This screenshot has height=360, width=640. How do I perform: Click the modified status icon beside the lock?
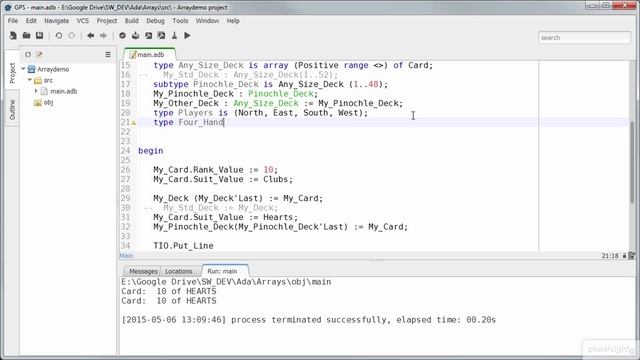click(631, 256)
